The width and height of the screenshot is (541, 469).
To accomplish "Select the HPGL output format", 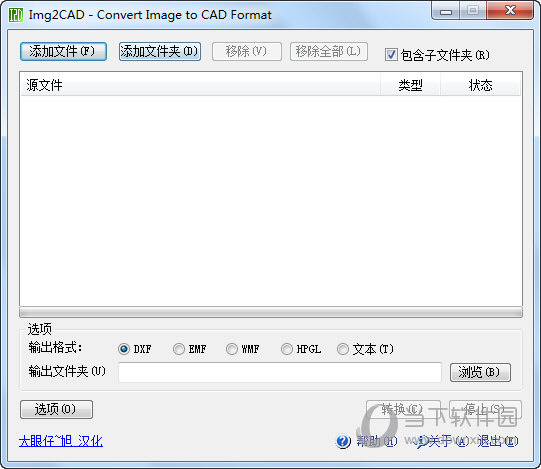I will pos(287,349).
